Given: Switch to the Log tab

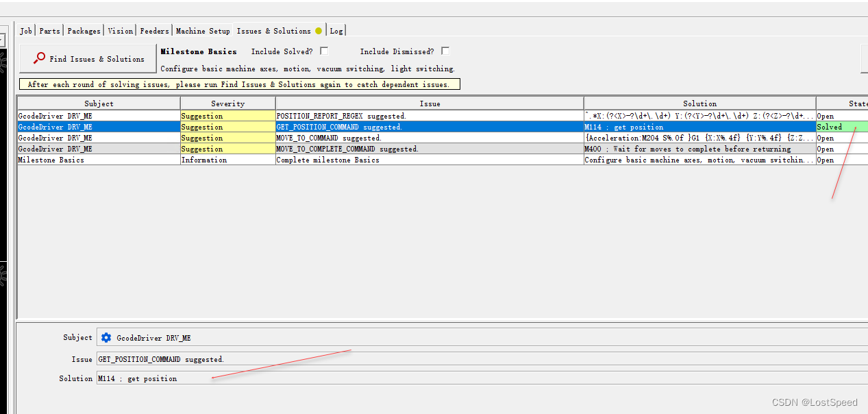Looking at the screenshot, I should tap(336, 30).
